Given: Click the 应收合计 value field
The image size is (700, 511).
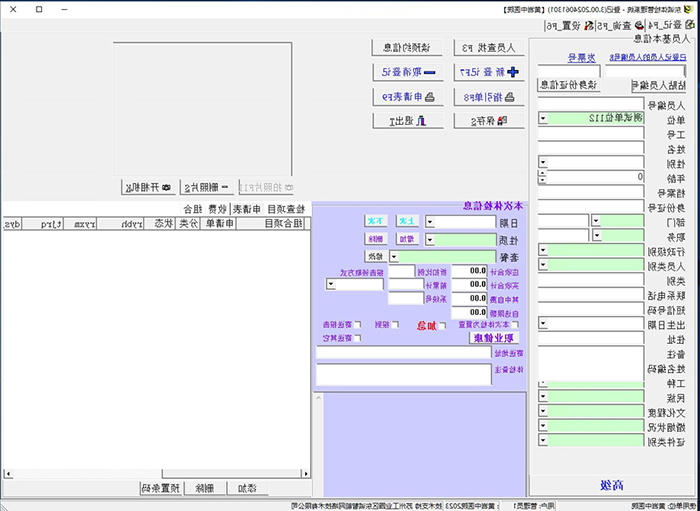Looking at the screenshot, I should [x=469, y=270].
